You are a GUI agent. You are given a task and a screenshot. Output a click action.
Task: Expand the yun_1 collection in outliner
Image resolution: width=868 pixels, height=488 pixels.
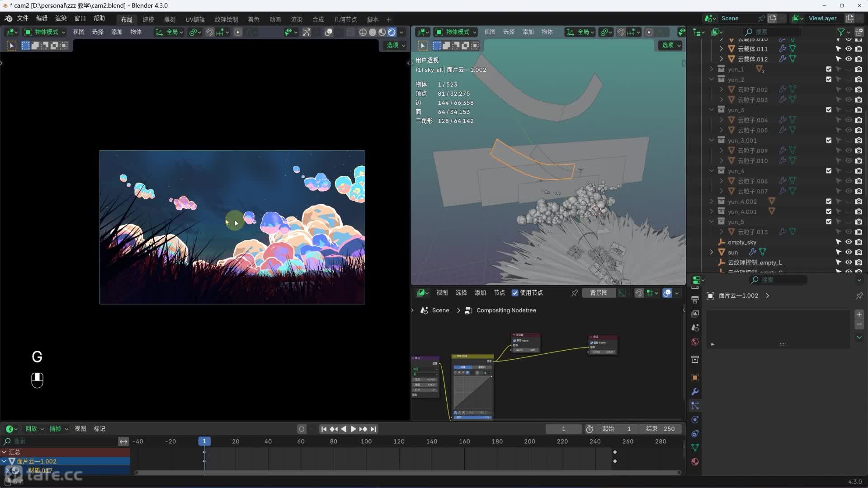coord(711,69)
